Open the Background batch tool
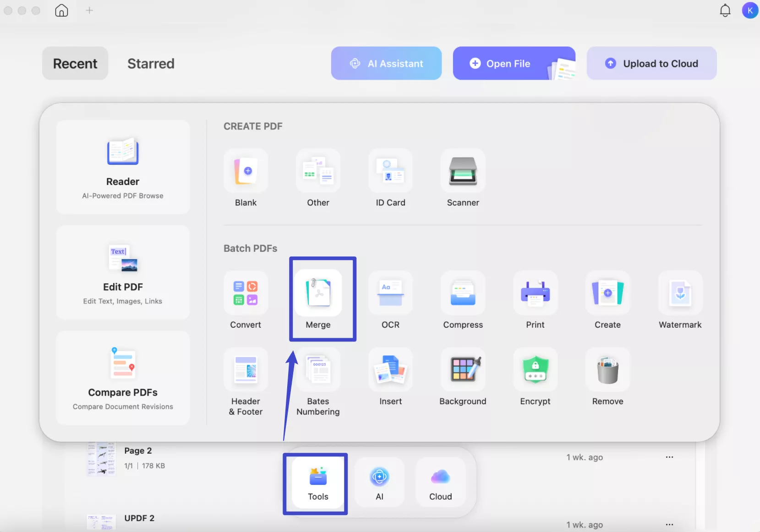Screen dimensions: 760x532 click(x=463, y=370)
